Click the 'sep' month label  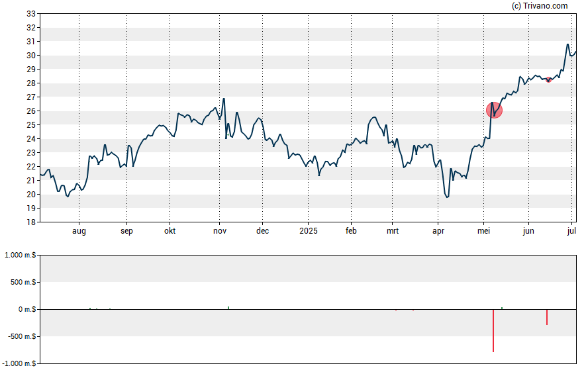[126, 231]
